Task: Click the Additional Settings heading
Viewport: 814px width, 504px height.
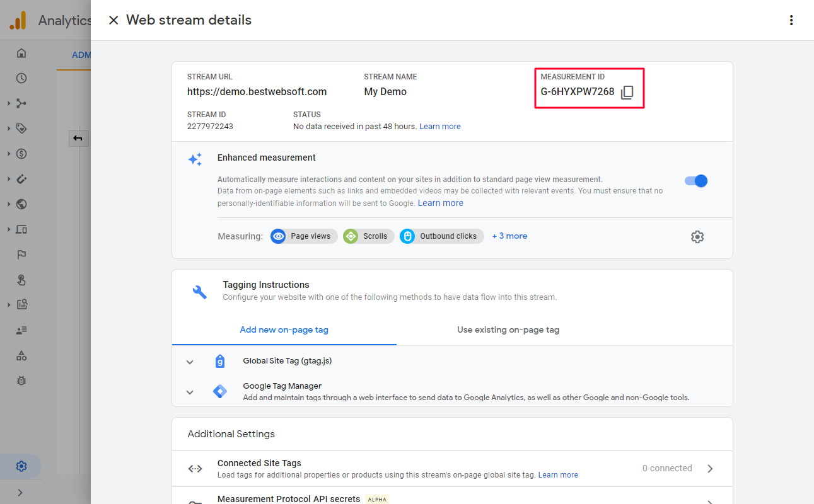Action: pyautogui.click(x=231, y=434)
